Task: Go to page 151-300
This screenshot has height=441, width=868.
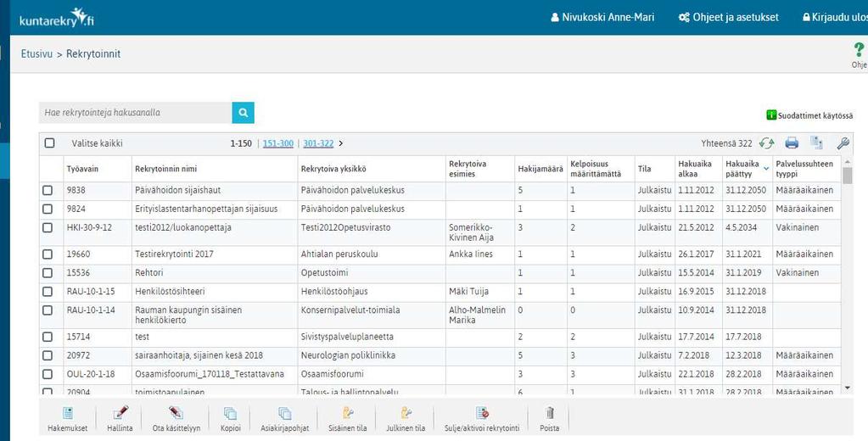Action: tap(278, 143)
